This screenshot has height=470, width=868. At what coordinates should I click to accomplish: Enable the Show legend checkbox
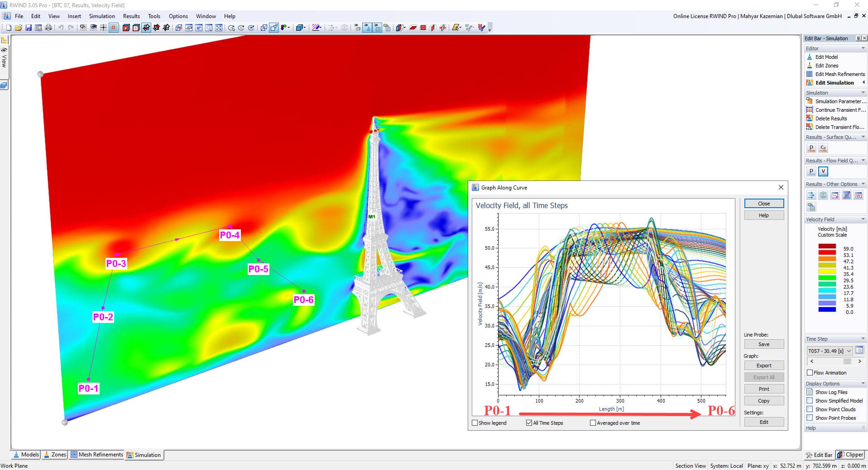(x=475, y=423)
